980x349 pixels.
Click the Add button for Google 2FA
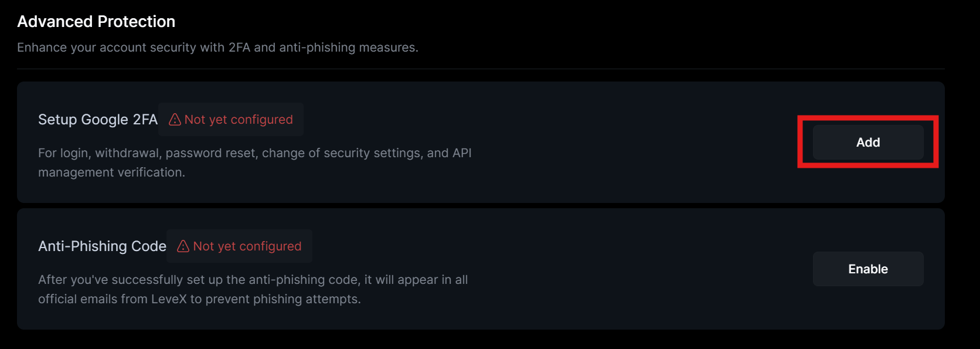(x=868, y=143)
